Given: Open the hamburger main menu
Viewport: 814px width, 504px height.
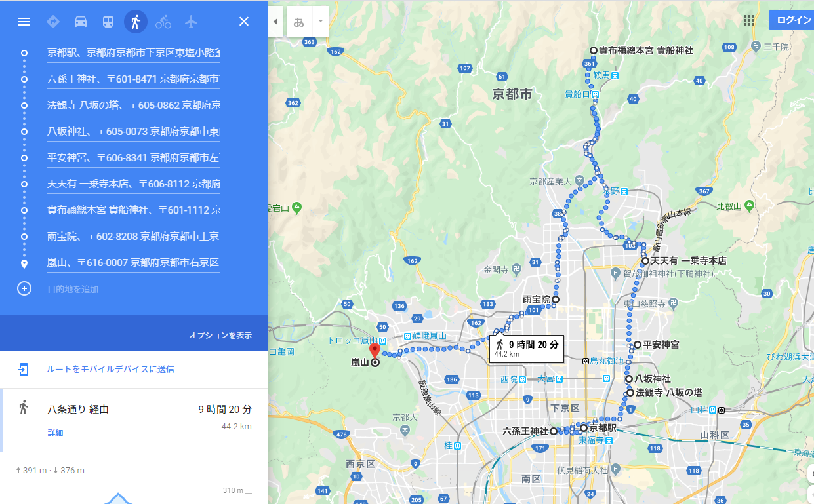Looking at the screenshot, I should [x=24, y=22].
